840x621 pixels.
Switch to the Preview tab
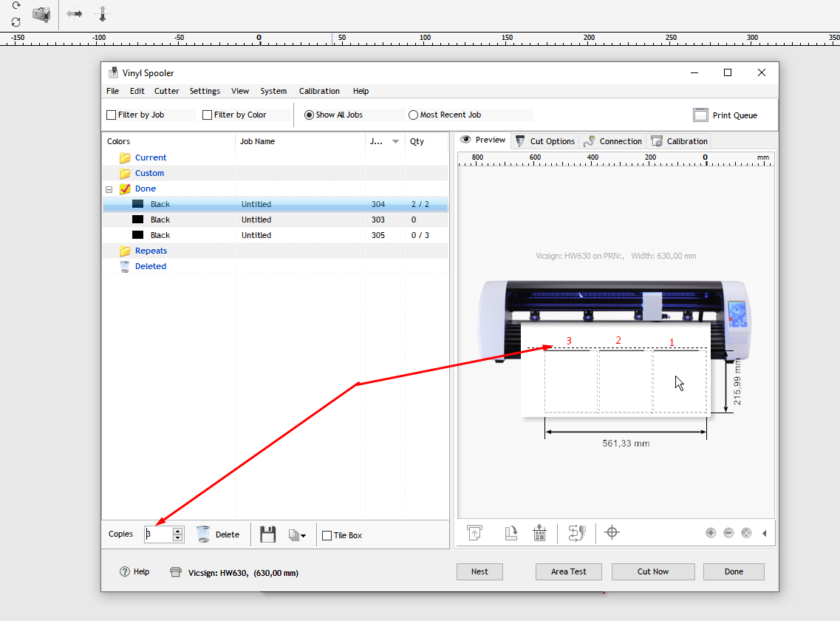pos(482,140)
